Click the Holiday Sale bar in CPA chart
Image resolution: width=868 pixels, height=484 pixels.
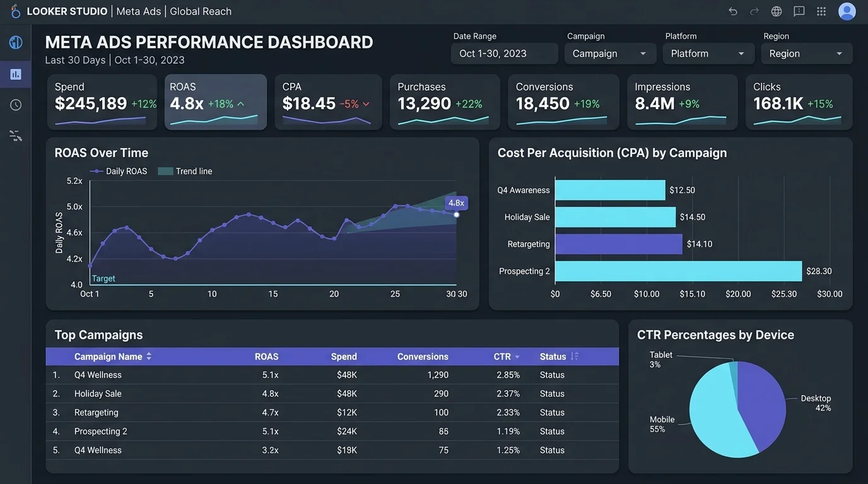[x=615, y=217]
